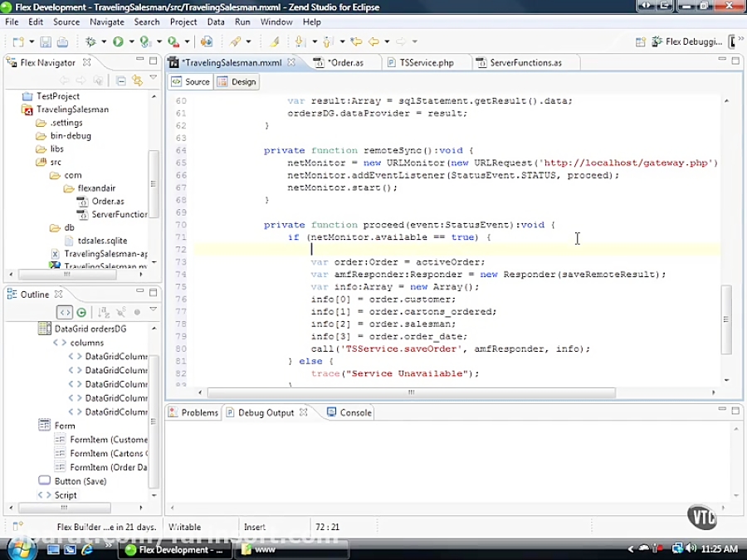Open the Flex Debugging perspective icon
This screenshot has width=747, height=560.
point(657,41)
